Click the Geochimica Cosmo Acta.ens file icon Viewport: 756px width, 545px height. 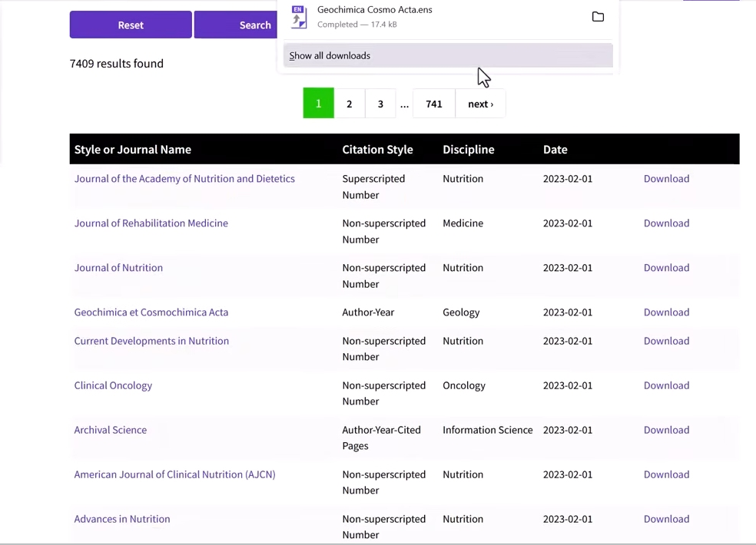[299, 17]
